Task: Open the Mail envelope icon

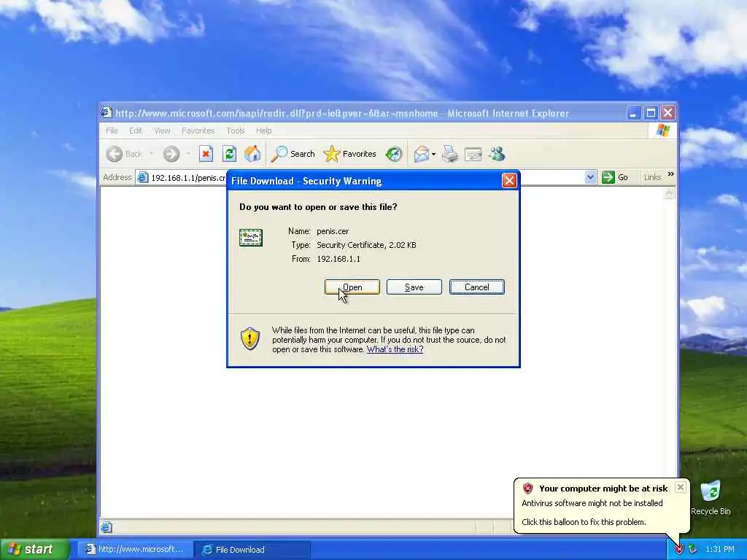Action: point(421,154)
